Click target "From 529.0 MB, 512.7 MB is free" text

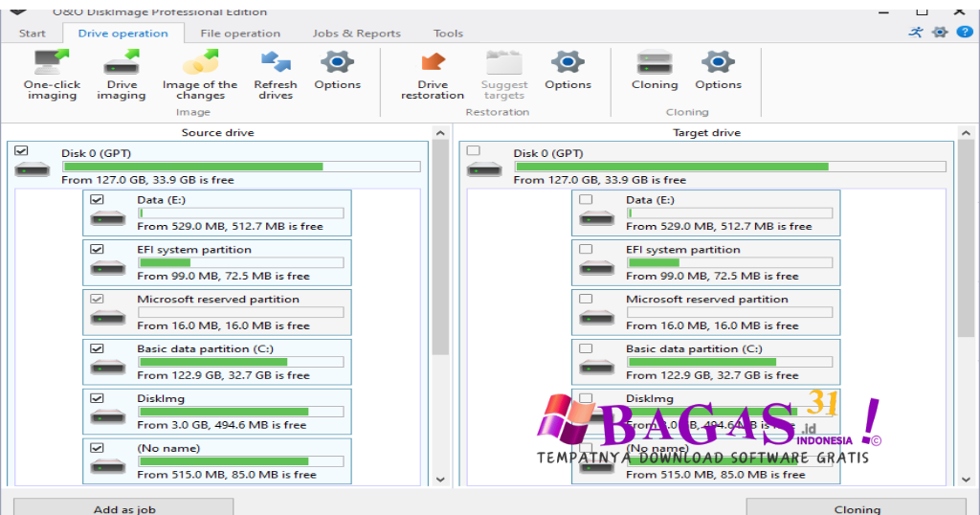coord(719,227)
